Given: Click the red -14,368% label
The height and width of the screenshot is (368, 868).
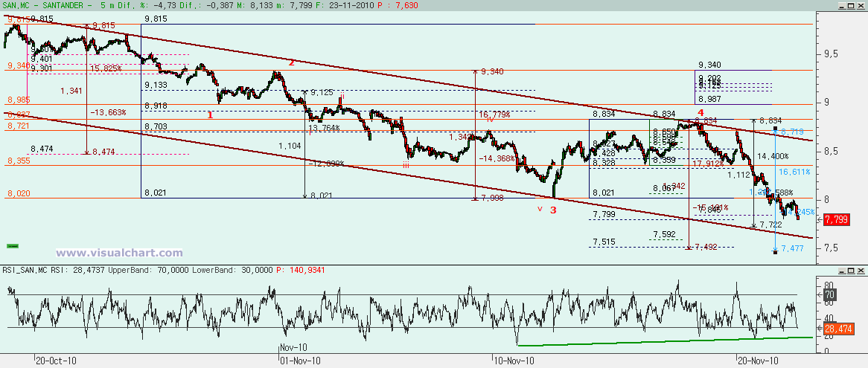Looking at the screenshot, I should (x=496, y=158).
